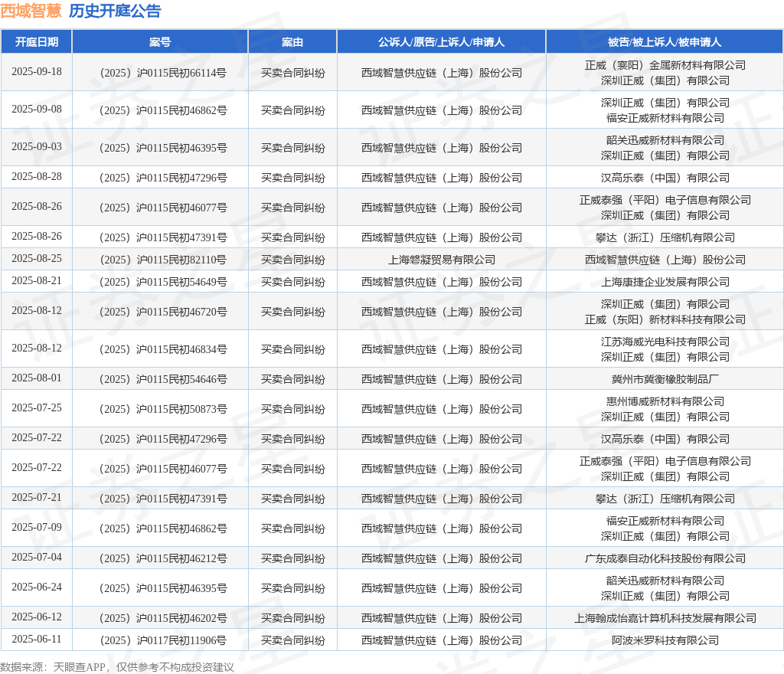The height and width of the screenshot is (674, 784).
Task: Click the 案由 column header
Action: click(x=292, y=42)
